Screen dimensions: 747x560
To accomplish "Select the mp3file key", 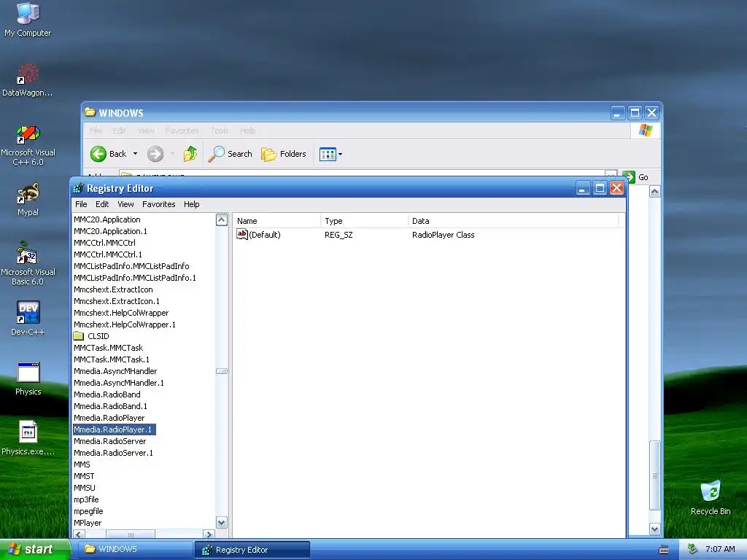I will coord(86,499).
